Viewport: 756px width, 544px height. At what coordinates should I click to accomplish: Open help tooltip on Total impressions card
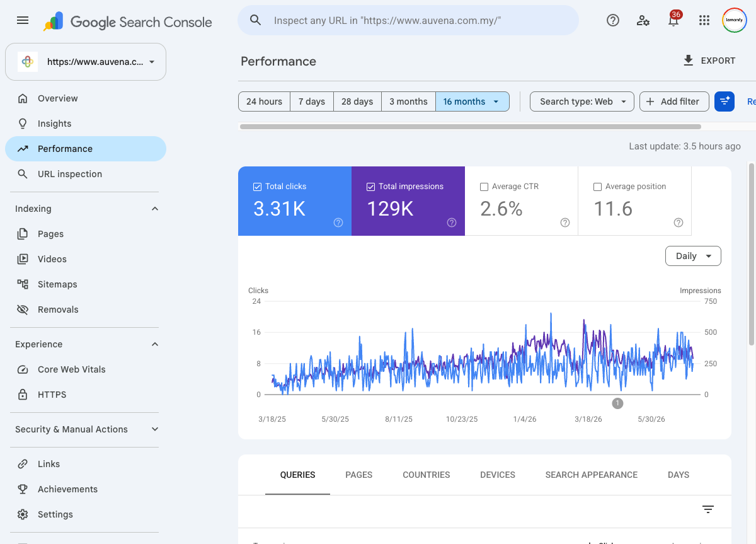(x=452, y=223)
